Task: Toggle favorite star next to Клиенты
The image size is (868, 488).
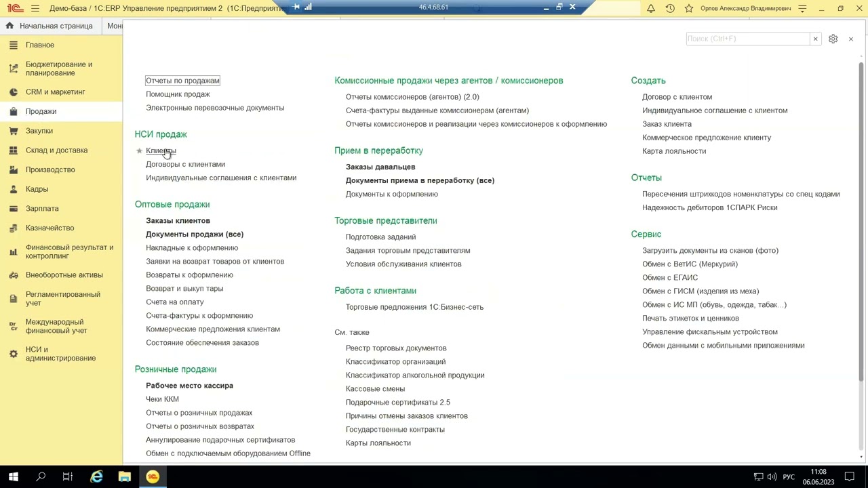Action: pyautogui.click(x=139, y=150)
